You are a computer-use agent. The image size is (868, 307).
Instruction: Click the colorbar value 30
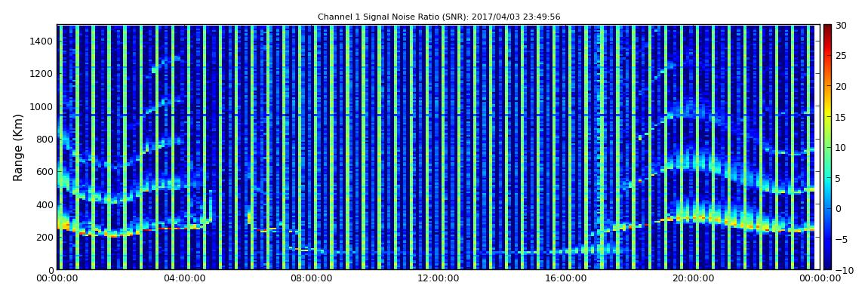[x=841, y=25]
